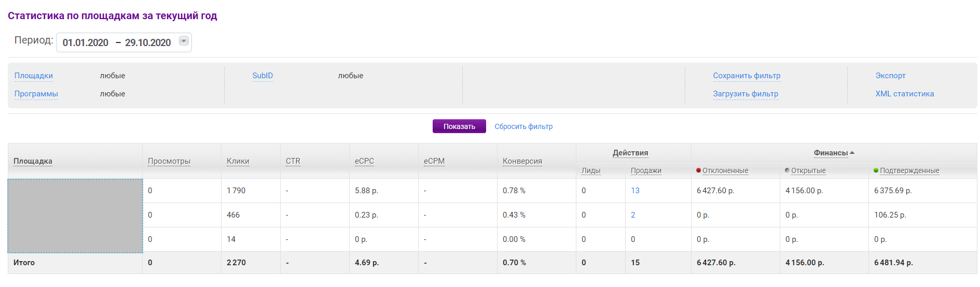The image size is (980, 287).
Task: Sort by the Продажи column header
Action: 646,170
